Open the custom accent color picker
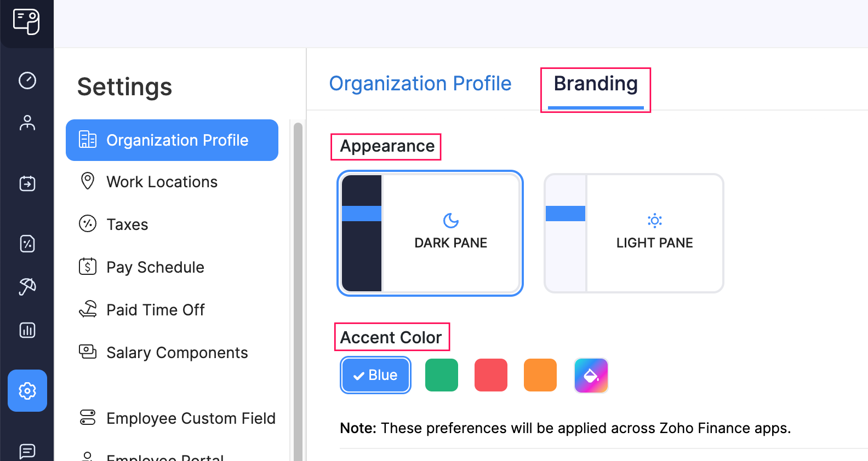 click(x=591, y=375)
